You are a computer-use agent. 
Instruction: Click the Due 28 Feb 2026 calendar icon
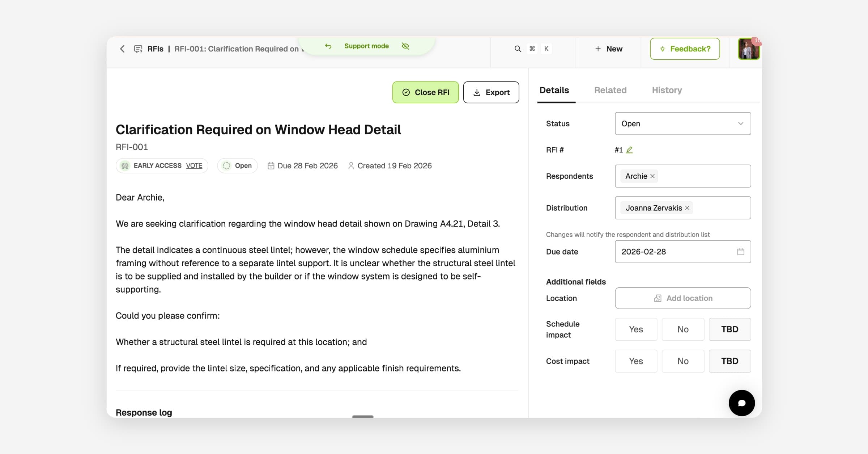271,166
